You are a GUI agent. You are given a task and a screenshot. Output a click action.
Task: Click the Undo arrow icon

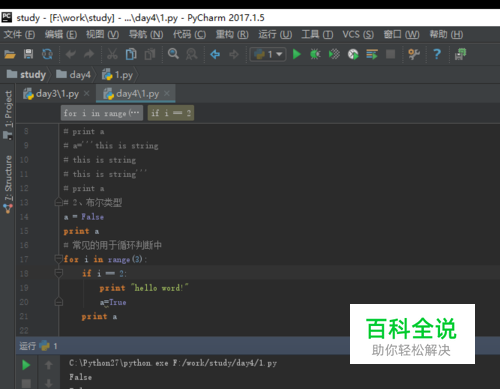point(71,54)
